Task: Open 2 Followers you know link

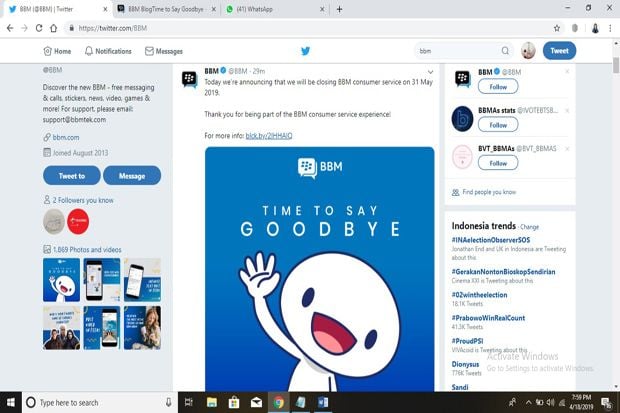Action: 83,200
